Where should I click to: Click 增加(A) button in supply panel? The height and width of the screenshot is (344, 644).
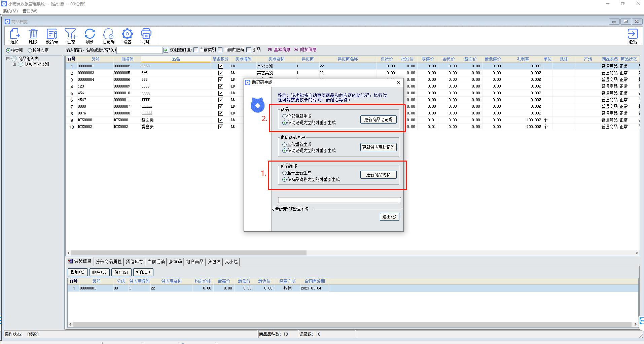77,272
